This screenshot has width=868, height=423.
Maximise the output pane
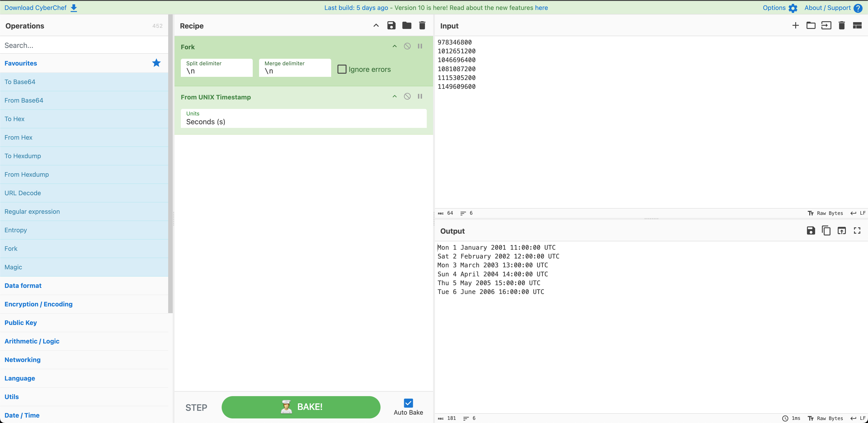(x=857, y=231)
